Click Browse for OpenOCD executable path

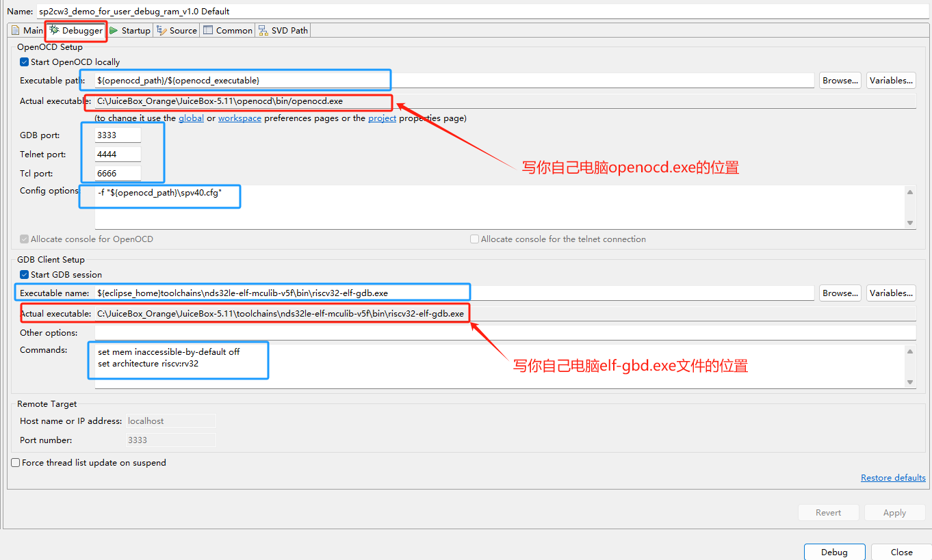[840, 81]
